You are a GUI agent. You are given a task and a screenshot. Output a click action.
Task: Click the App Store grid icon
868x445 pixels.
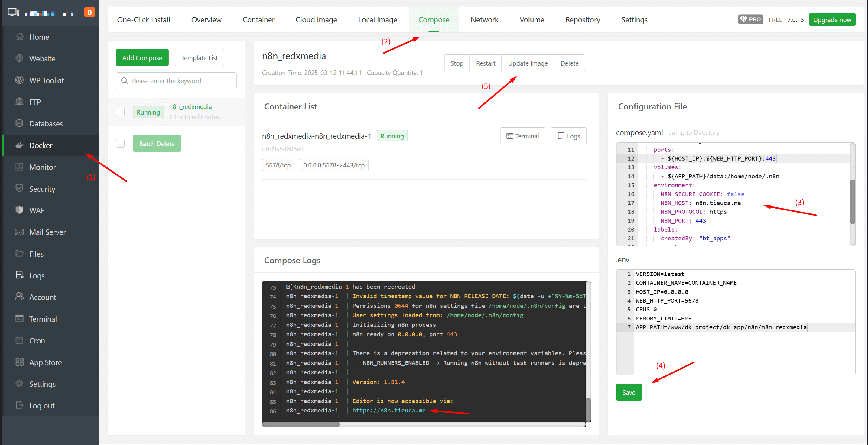20,362
